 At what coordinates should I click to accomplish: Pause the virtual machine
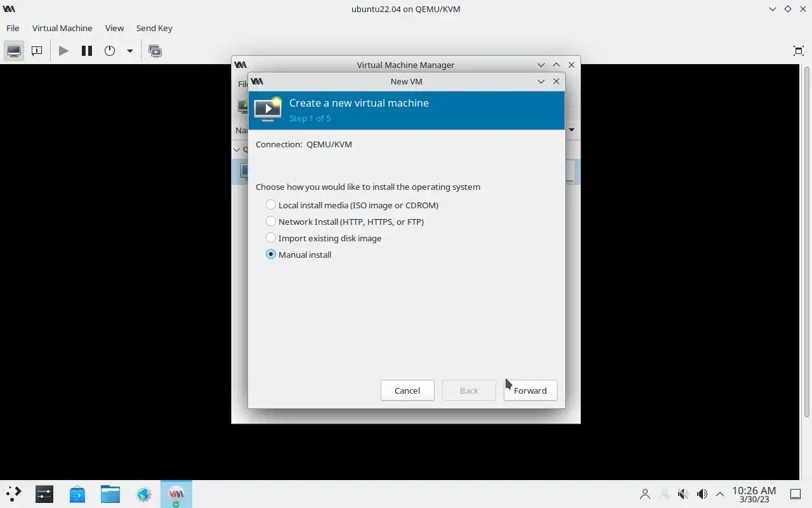click(x=87, y=51)
